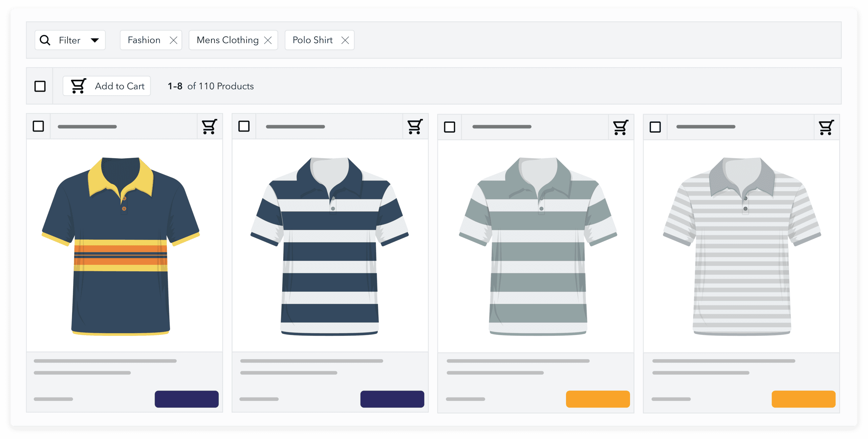Add the navy yellow-collar polo via its cart icon

pyautogui.click(x=208, y=126)
